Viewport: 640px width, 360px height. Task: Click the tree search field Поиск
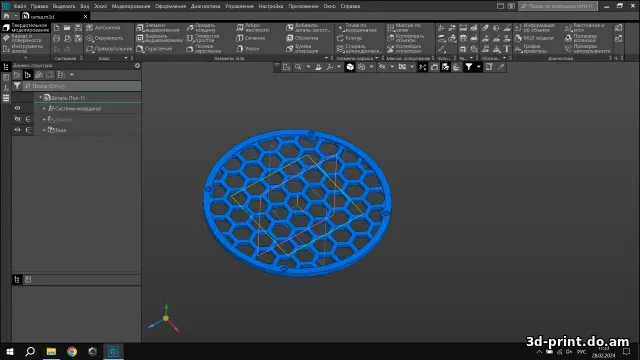[82, 86]
